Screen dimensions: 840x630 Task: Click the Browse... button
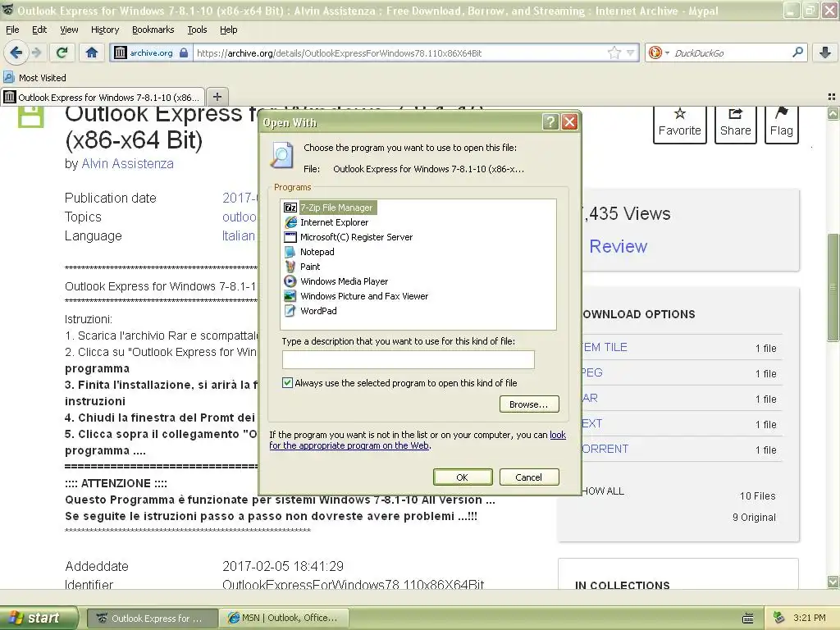pos(529,404)
